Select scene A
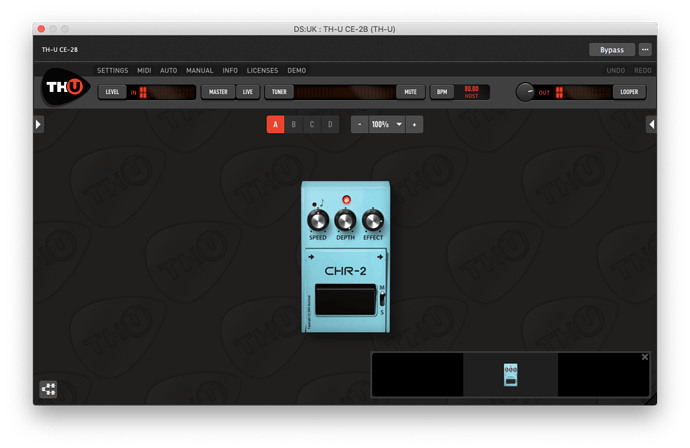 [x=275, y=125]
